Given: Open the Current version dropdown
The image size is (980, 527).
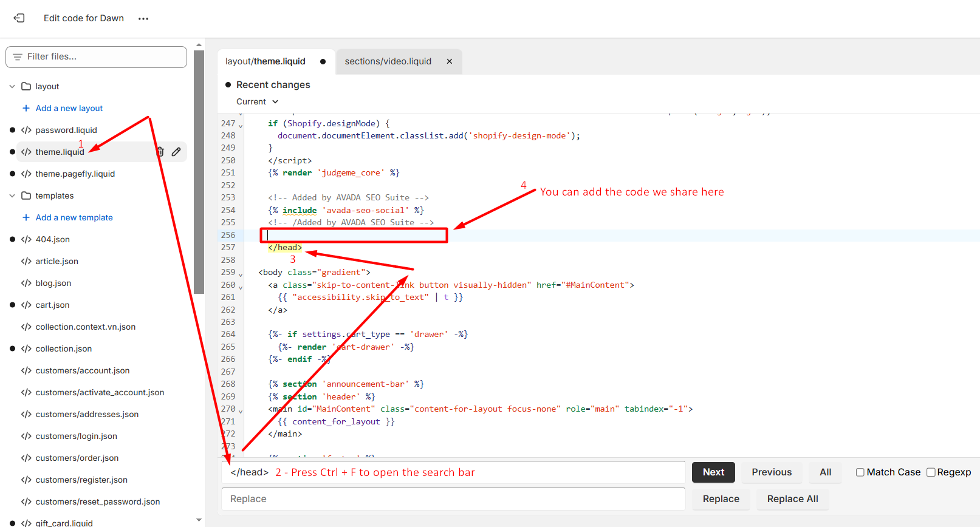Looking at the screenshot, I should pos(258,101).
